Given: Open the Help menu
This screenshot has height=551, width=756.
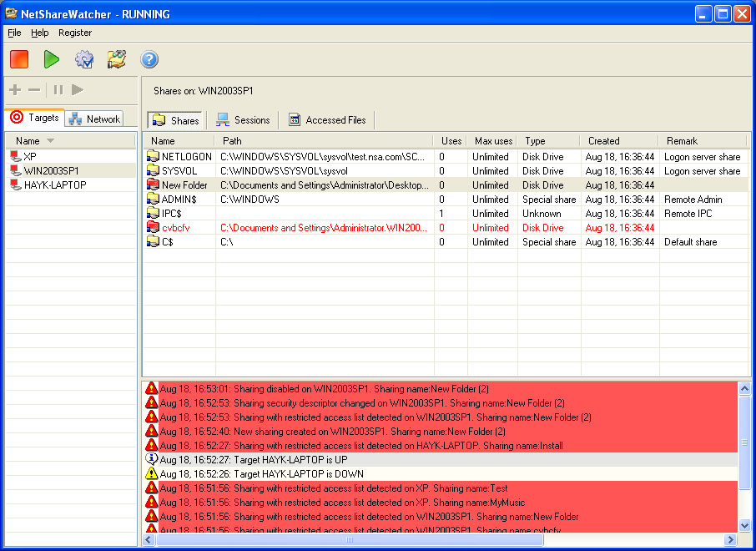Looking at the screenshot, I should (39, 33).
